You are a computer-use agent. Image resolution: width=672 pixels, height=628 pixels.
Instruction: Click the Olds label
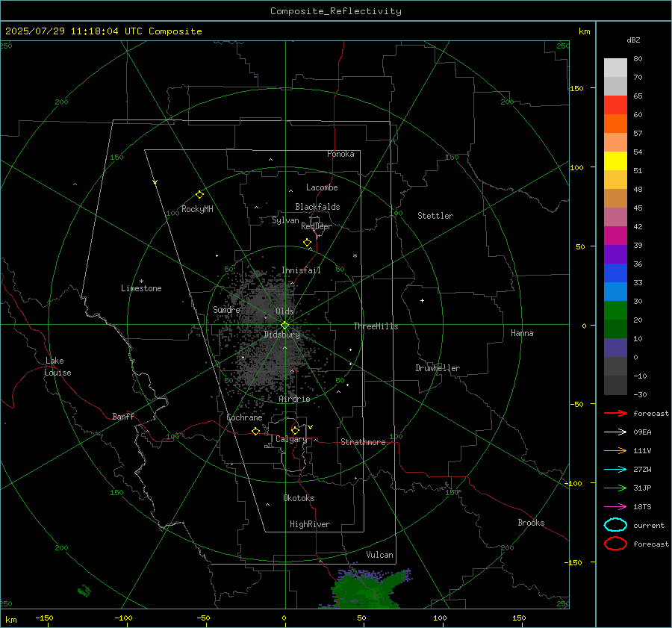tap(284, 311)
